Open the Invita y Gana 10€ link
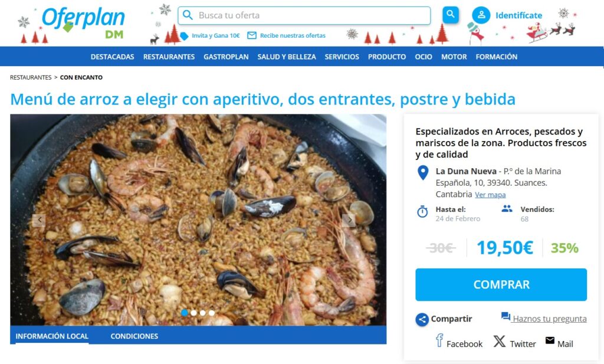 coord(215,35)
